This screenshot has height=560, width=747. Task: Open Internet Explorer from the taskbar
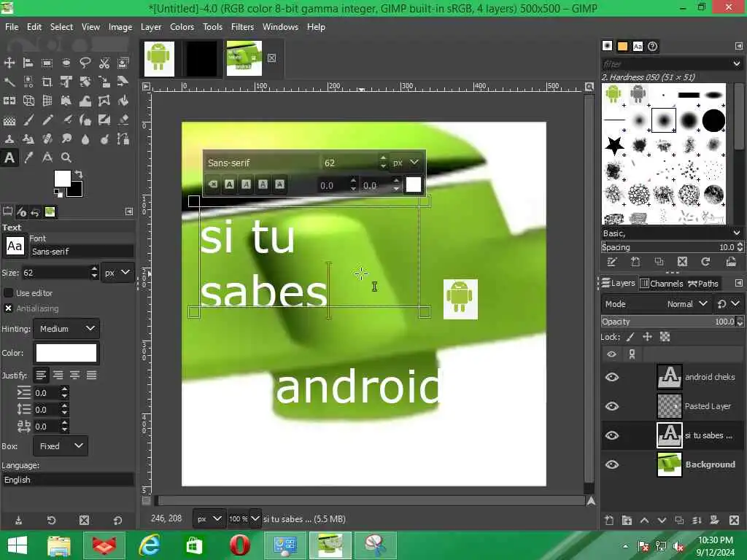coord(149,545)
